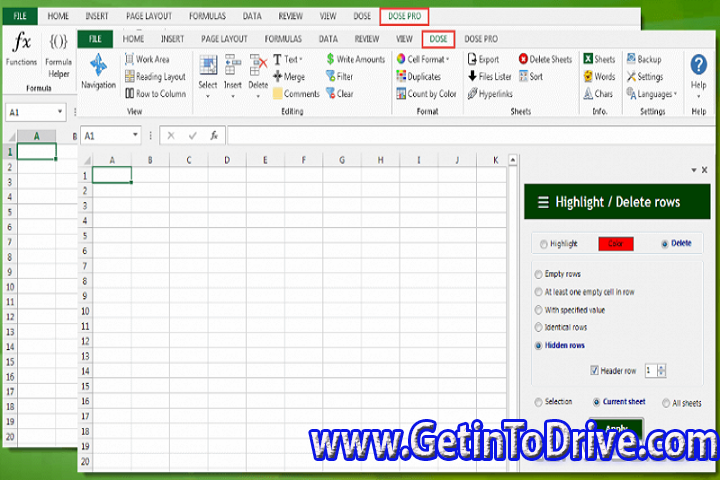The width and height of the screenshot is (720, 480).
Task: Open the Comments tool
Action: pos(296,94)
